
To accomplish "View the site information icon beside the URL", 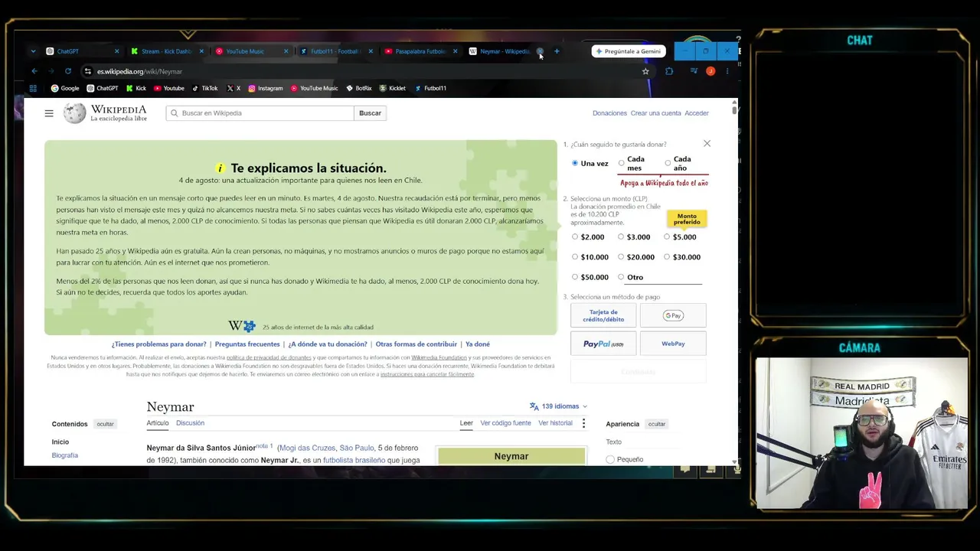I will point(88,71).
